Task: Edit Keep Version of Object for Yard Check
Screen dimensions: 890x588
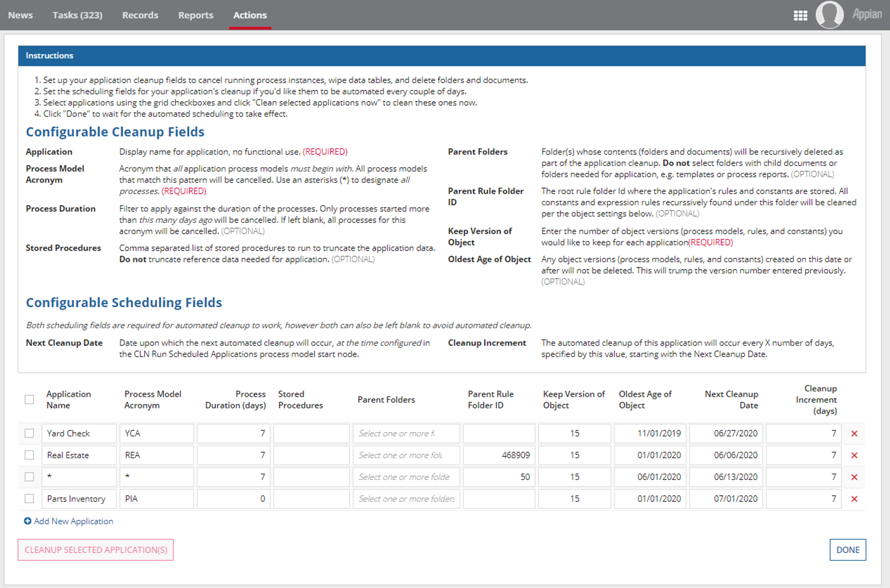Action: pos(575,433)
